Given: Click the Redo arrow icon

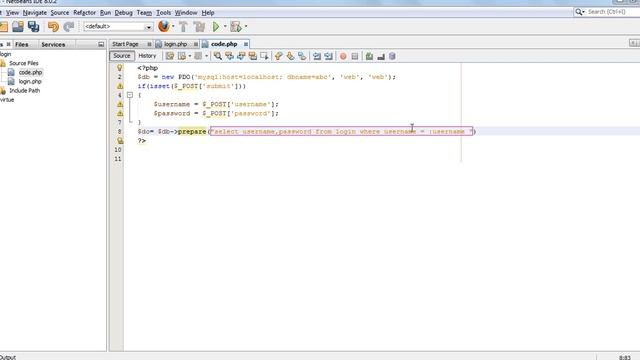Looking at the screenshot, I should tap(69, 27).
